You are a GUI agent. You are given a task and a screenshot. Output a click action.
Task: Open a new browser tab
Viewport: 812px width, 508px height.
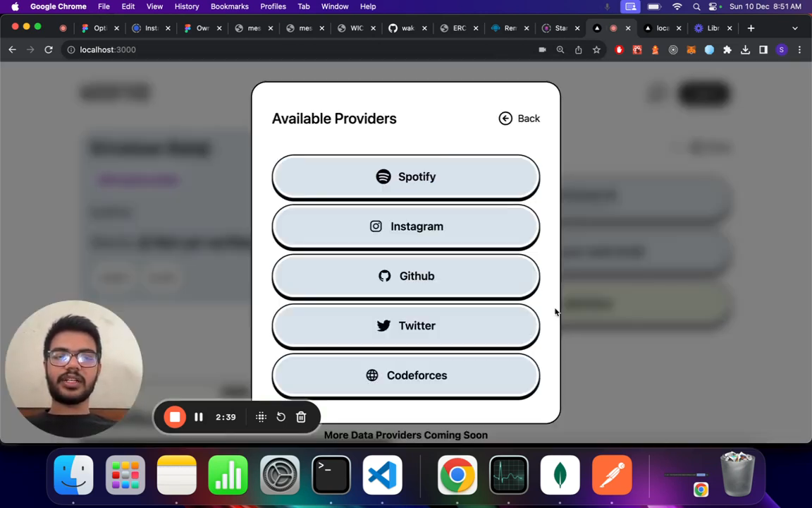tap(751, 28)
